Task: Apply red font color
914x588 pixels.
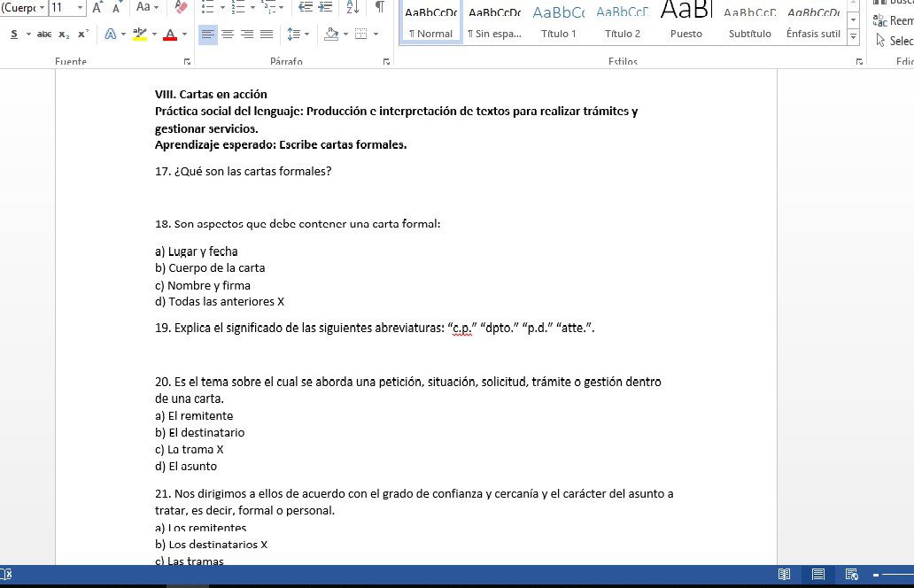Action: 170,35
